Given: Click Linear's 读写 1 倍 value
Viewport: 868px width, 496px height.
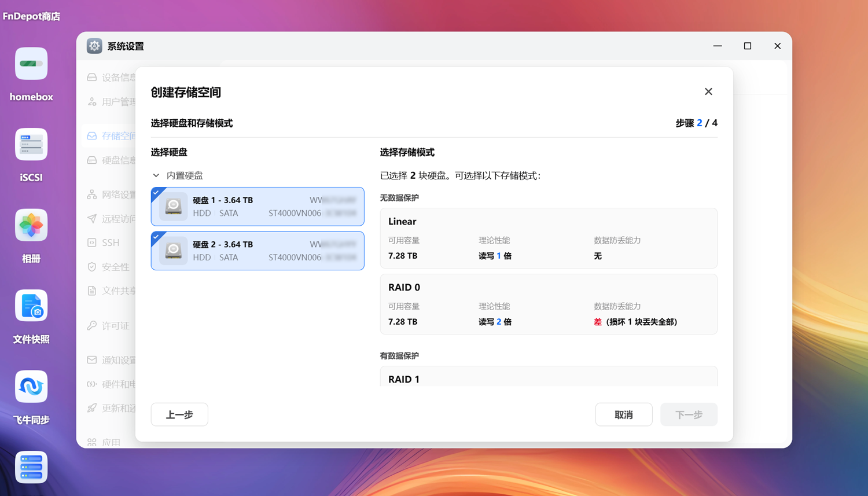Looking at the screenshot, I should click(x=495, y=256).
